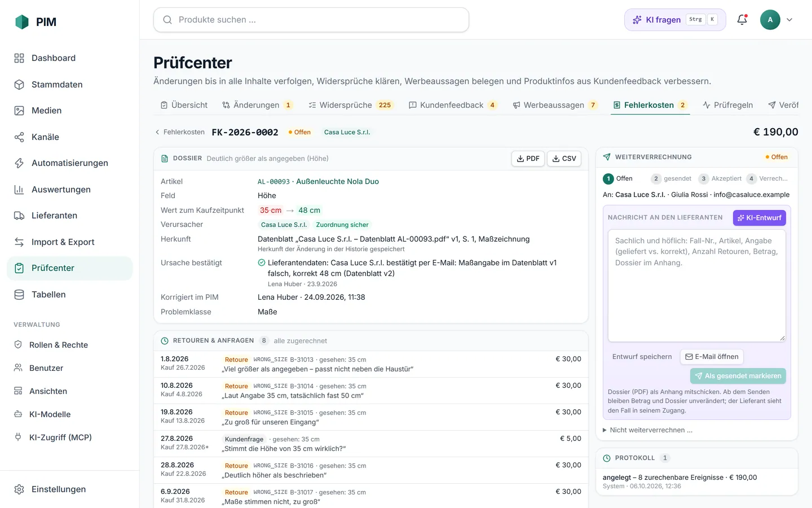
Task: Open KI-Modelle settings
Action: click(x=70, y=414)
